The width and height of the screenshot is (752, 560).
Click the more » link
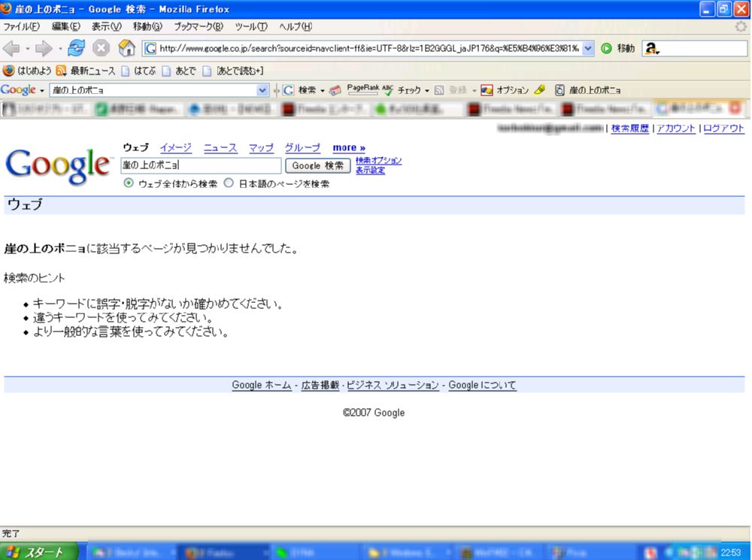click(x=349, y=147)
